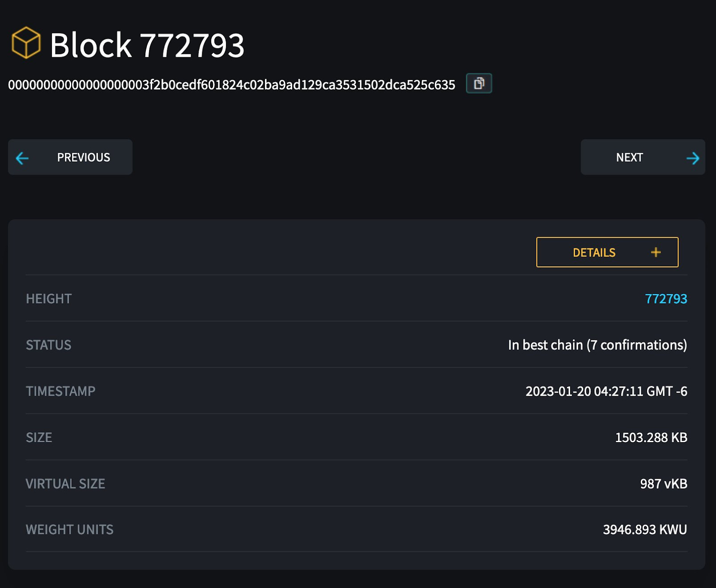Click the copy block hash icon
This screenshot has height=588, width=716.
point(479,83)
